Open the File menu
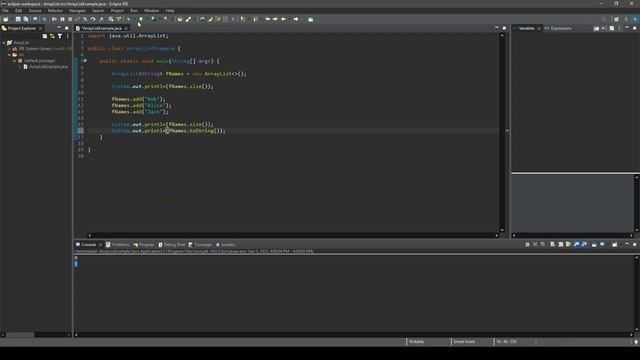This screenshot has width=640, height=360. click(x=5, y=11)
